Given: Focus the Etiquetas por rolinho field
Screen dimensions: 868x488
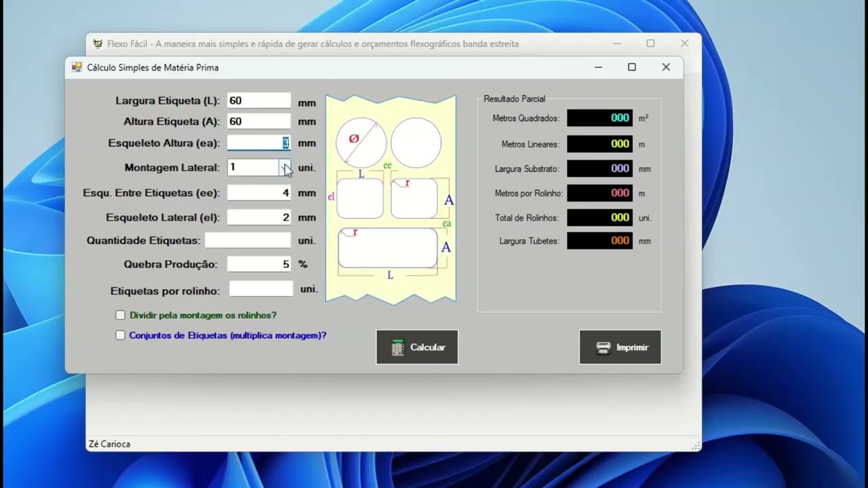Looking at the screenshot, I should [x=261, y=289].
